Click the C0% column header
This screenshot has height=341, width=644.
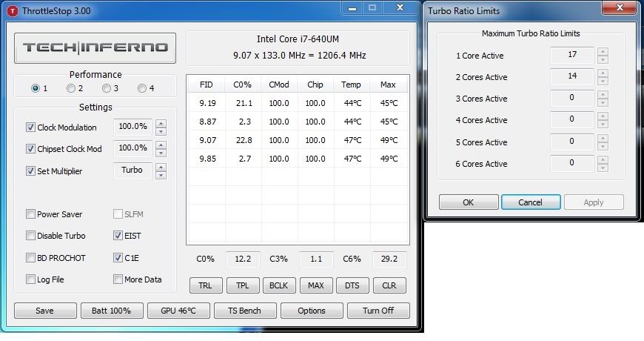click(x=243, y=85)
